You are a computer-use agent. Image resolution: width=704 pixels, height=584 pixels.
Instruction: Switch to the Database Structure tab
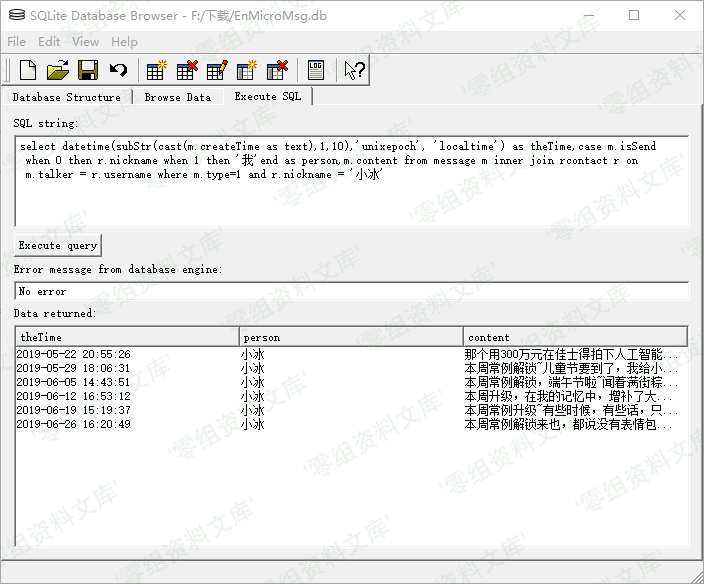(x=66, y=97)
